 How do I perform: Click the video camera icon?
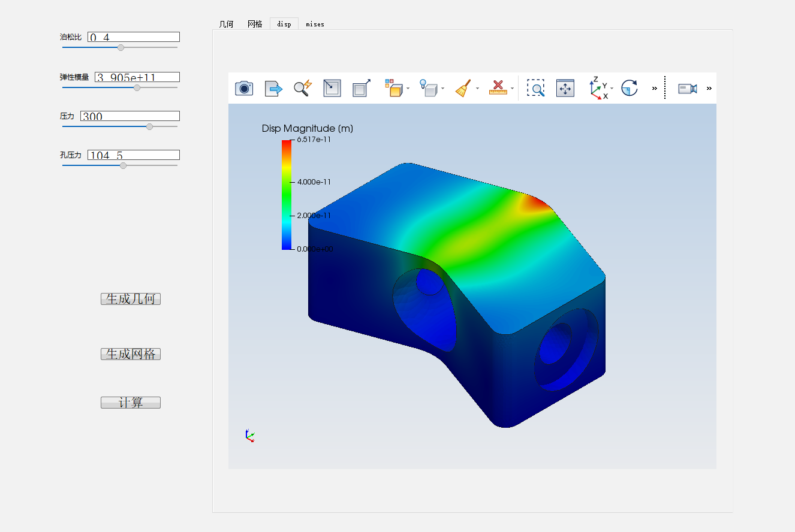688,89
